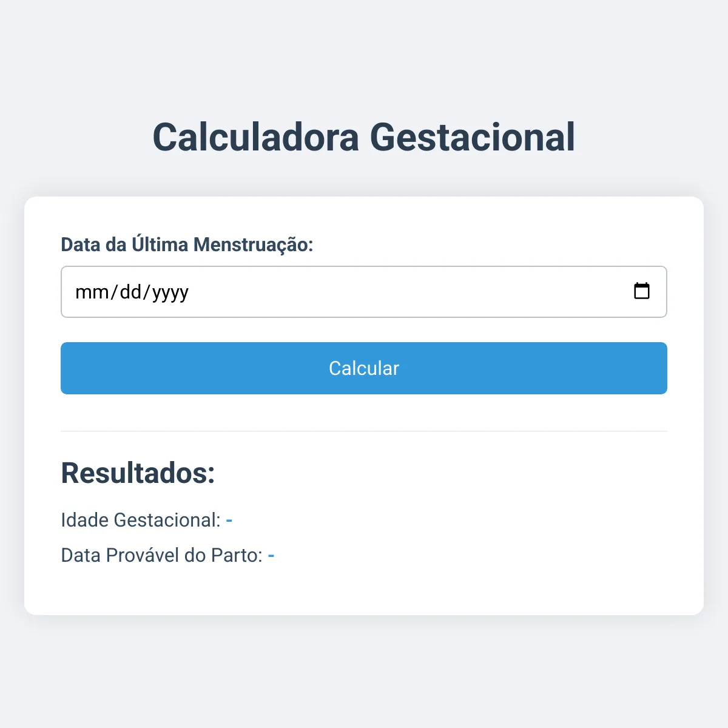
Task: Click the word Gestacional in the title
Action: click(473, 137)
